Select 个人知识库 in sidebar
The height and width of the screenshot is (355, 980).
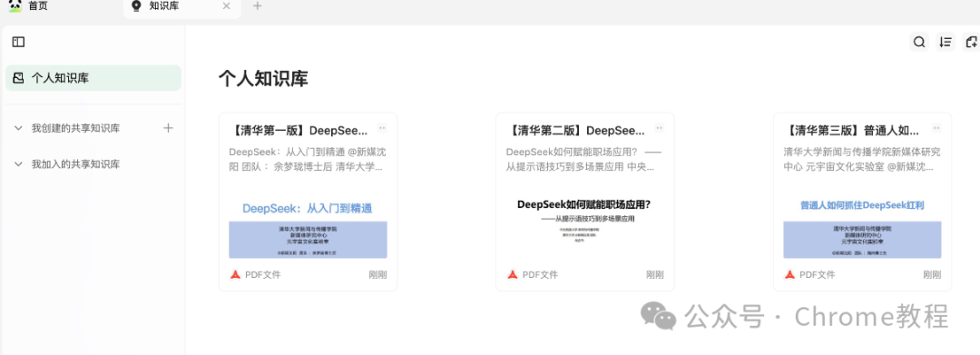click(x=93, y=78)
